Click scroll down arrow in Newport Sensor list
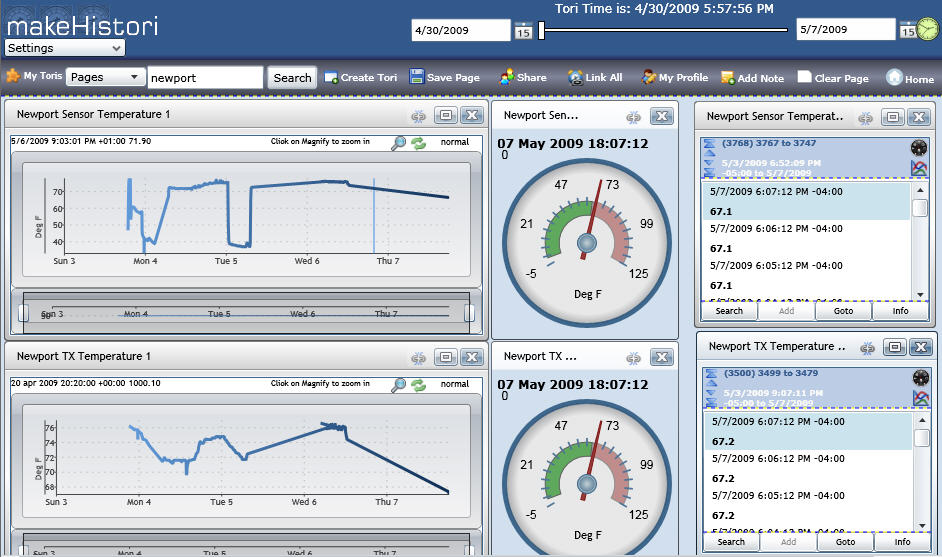Viewport: 942px width, 557px height. coord(920,294)
